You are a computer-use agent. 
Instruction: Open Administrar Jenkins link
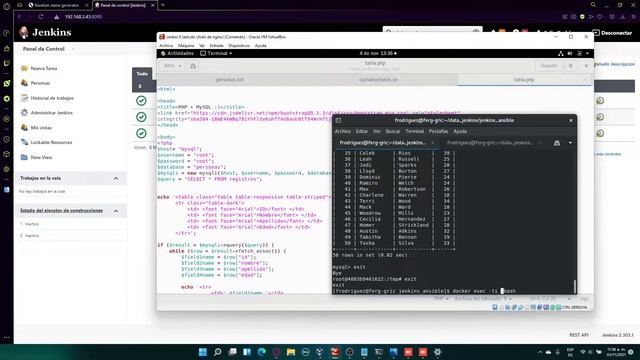coord(51,113)
